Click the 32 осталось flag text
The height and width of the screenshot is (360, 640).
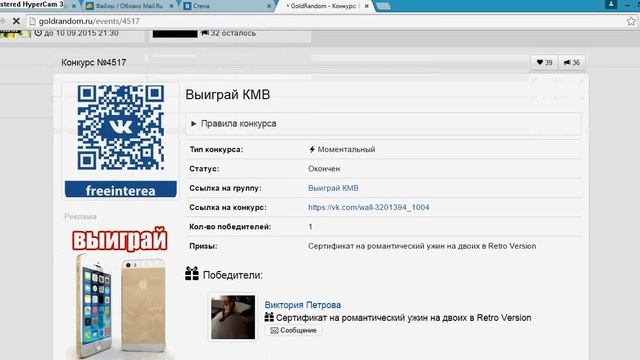233,33
